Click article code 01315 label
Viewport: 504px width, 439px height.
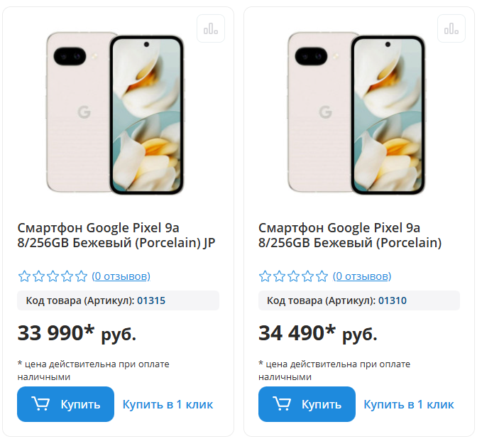(x=96, y=300)
